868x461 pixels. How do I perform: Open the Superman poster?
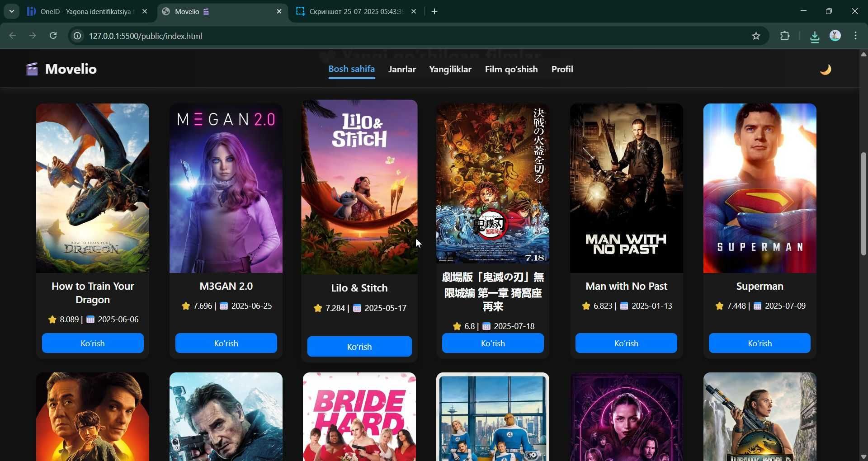(x=759, y=188)
